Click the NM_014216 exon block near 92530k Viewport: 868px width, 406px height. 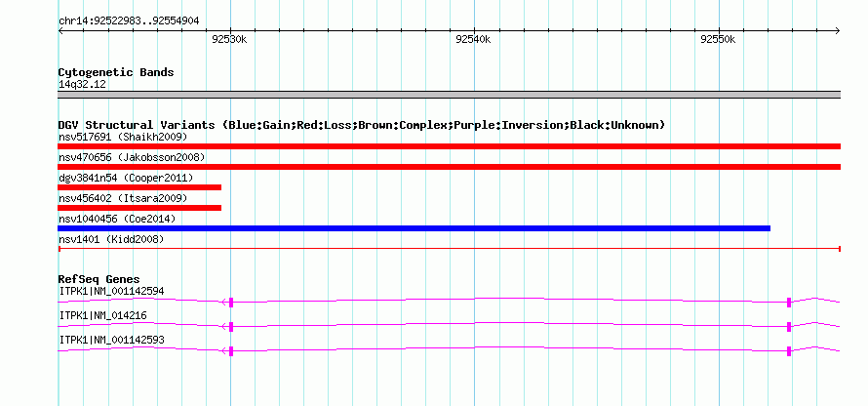[231, 327]
